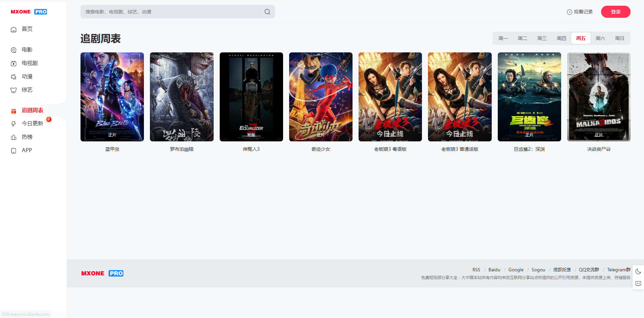Open 今日更新 page
The image size is (644, 318).
tap(33, 124)
